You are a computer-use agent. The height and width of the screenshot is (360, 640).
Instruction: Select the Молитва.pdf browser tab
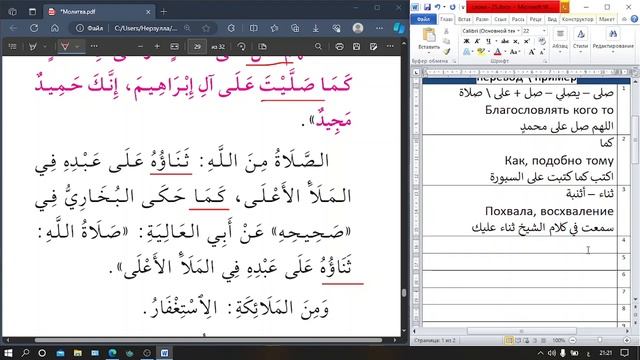point(98,12)
